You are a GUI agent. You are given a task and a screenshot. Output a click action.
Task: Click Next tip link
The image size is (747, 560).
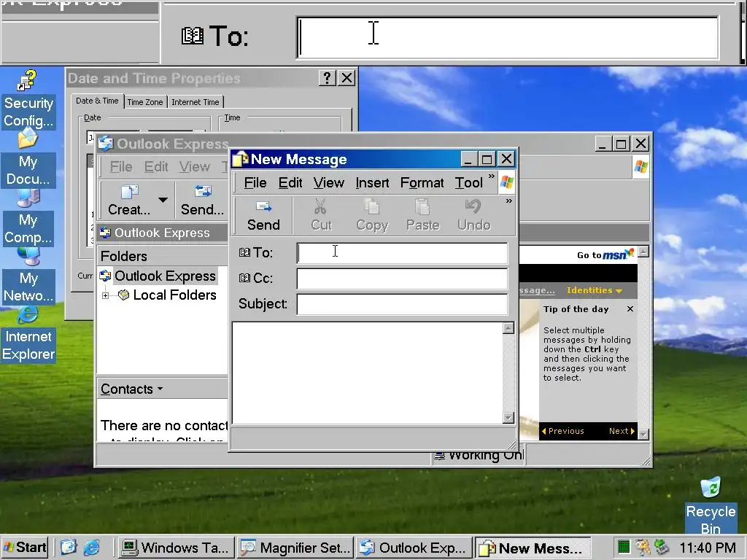(622, 431)
